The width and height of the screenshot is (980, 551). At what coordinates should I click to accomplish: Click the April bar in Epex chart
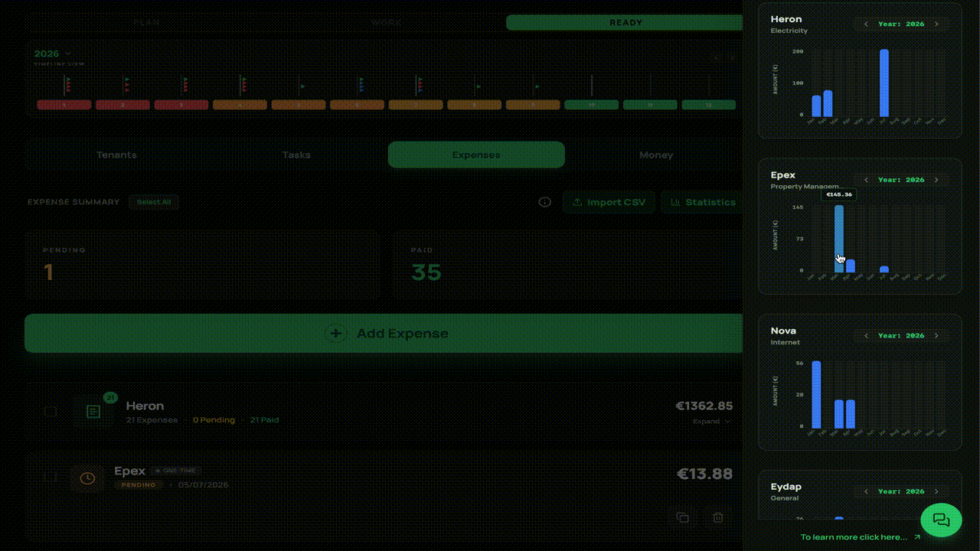(x=851, y=266)
